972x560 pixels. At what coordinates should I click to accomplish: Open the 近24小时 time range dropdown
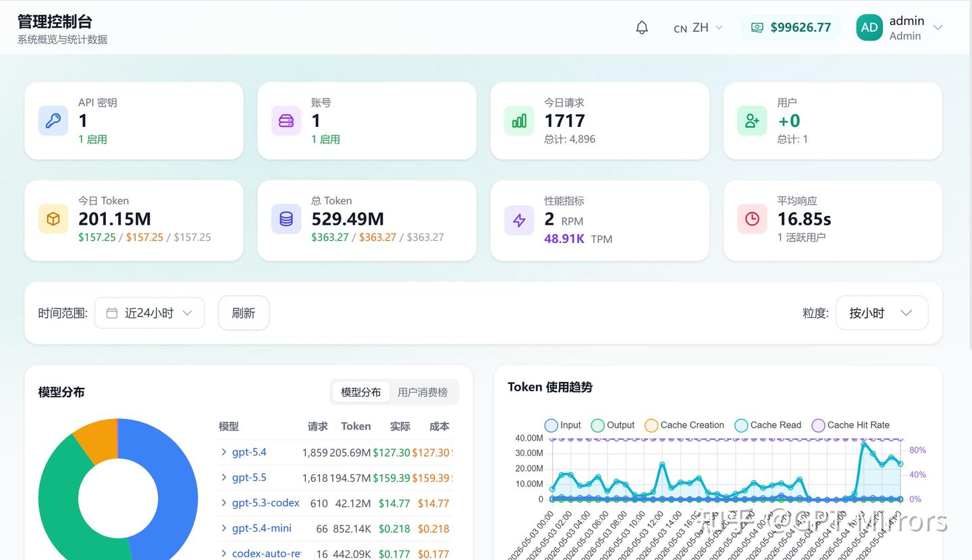(x=149, y=313)
